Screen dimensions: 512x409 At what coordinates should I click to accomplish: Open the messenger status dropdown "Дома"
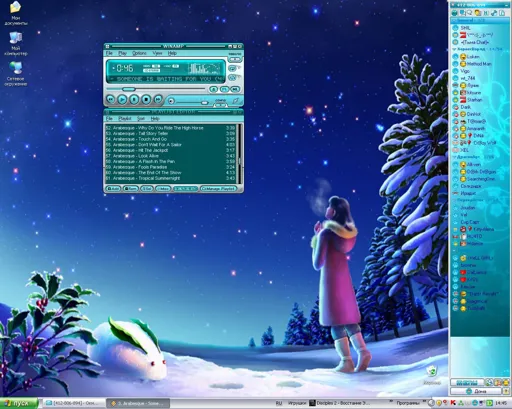[x=476, y=391]
